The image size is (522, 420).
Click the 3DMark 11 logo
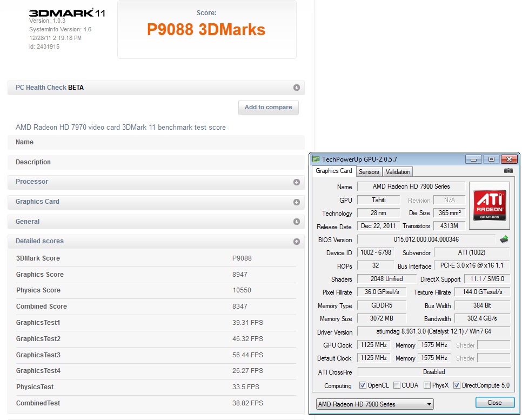(x=67, y=13)
